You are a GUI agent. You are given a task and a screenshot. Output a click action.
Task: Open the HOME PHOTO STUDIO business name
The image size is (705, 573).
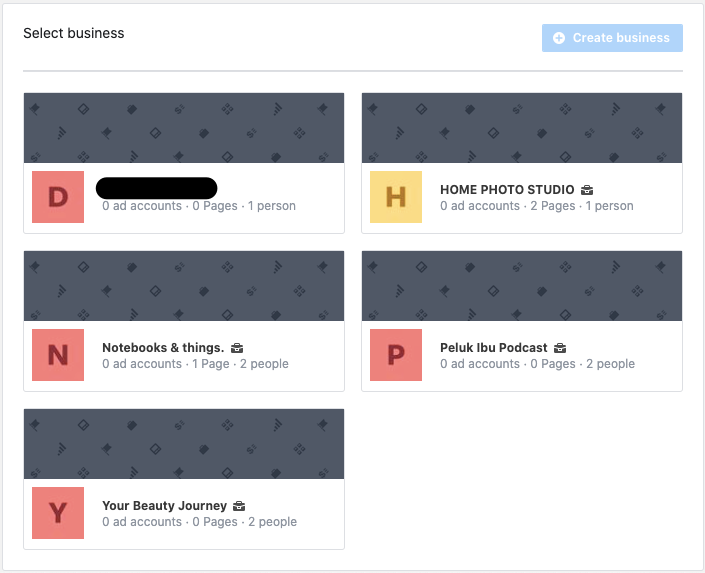tap(507, 190)
